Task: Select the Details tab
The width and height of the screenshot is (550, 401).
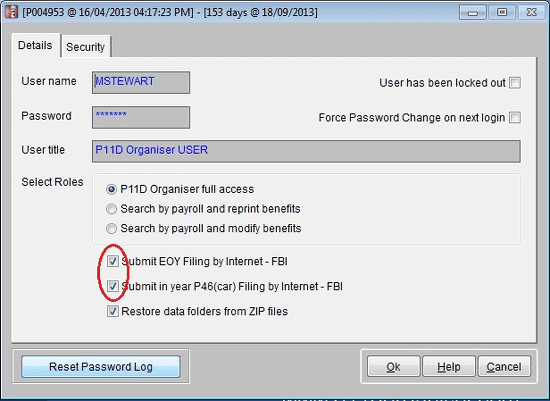Action: click(35, 45)
